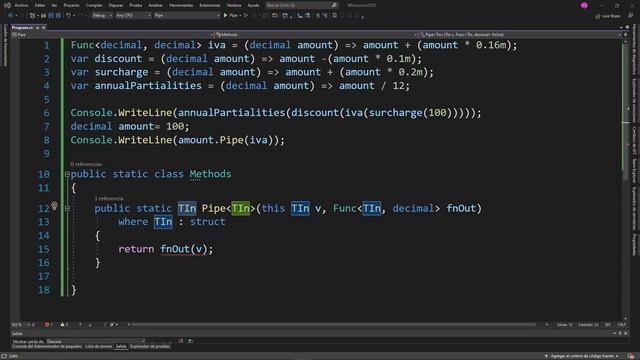Click the '0 referencias' code lens link
The image size is (640, 360).
pyautogui.click(x=86, y=164)
